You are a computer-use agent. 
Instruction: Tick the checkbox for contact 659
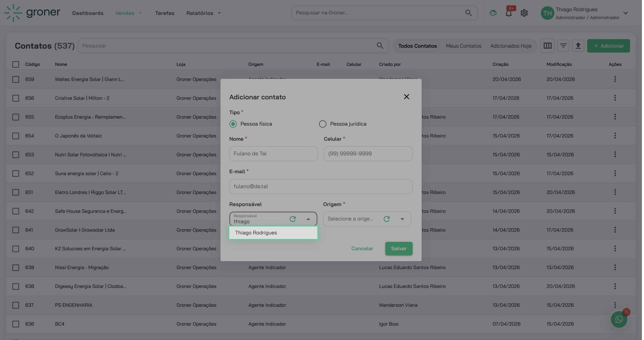click(16, 79)
